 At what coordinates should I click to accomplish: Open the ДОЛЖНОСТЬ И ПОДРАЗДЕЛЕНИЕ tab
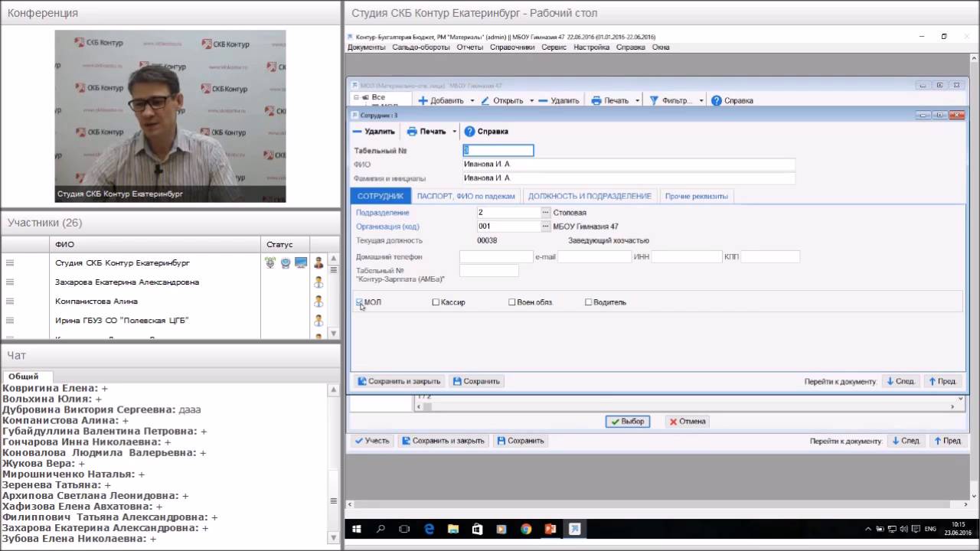(x=590, y=196)
